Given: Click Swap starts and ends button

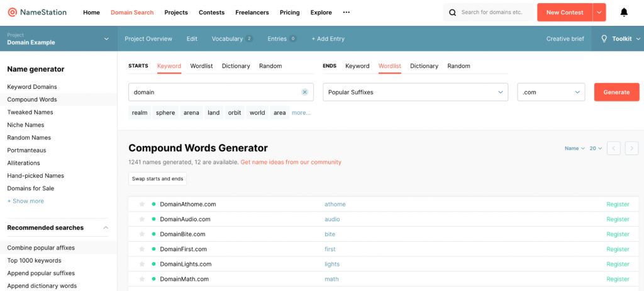Looking at the screenshot, I should pos(158,179).
